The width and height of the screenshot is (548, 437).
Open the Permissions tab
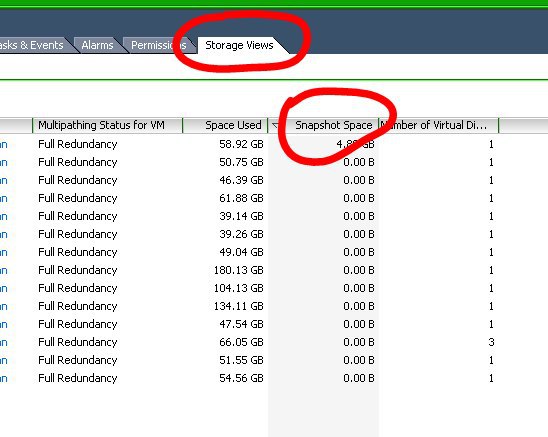(x=158, y=45)
